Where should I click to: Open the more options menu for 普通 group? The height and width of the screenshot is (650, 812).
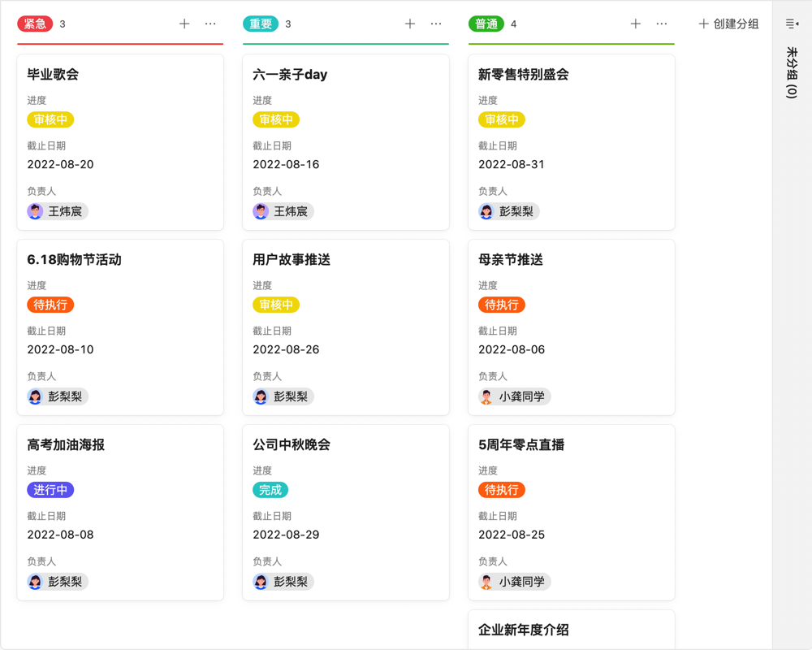pyautogui.click(x=661, y=24)
